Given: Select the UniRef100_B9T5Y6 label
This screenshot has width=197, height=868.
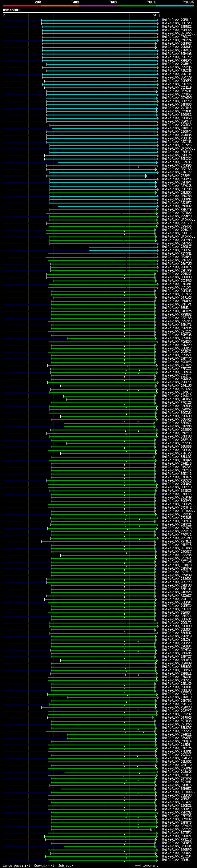Looking at the screenshot, I should coord(177,145).
